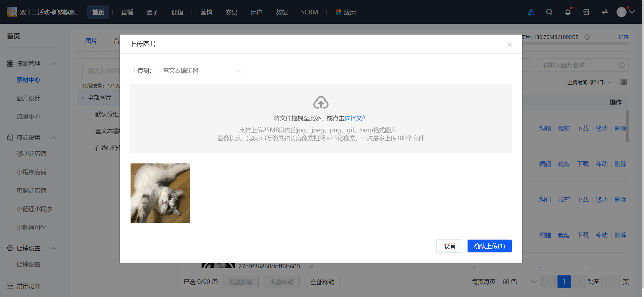Click the 常用功能 list icon

[x=10, y=286]
